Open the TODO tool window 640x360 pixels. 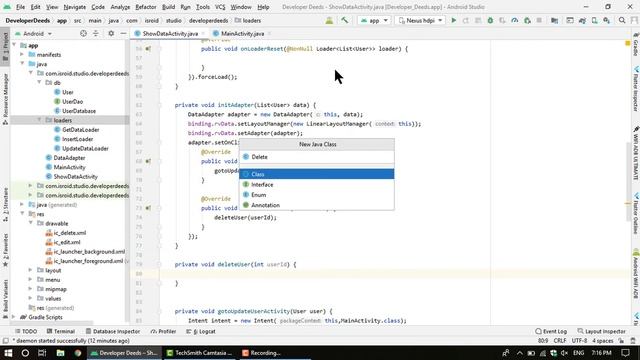point(26,331)
